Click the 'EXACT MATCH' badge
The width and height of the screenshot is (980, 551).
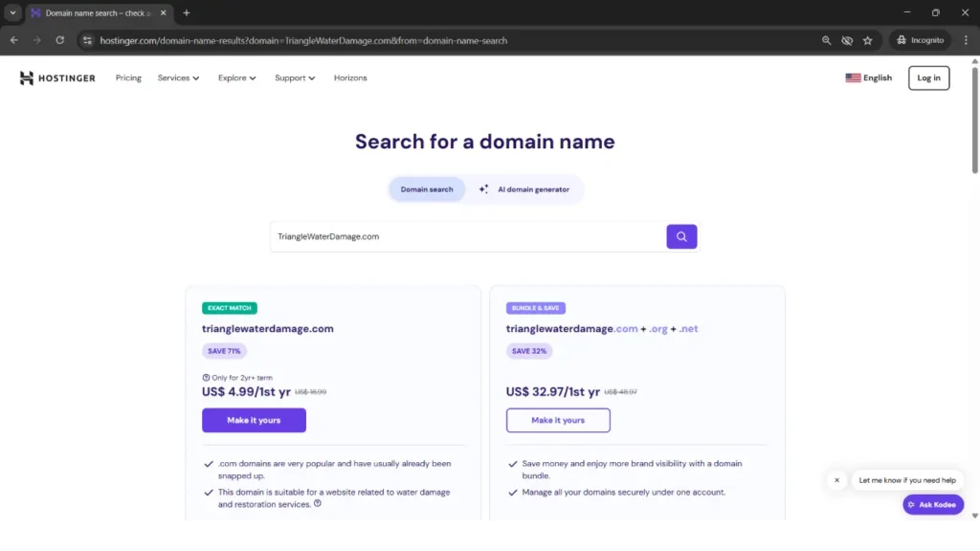click(x=230, y=308)
